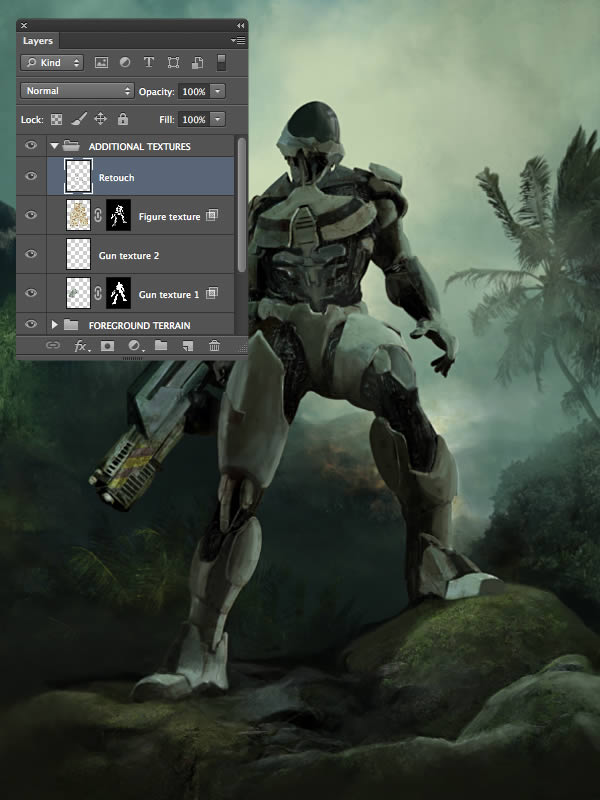
Task: Select the Gun texture 1 layer thumbnail
Action: [x=79, y=293]
